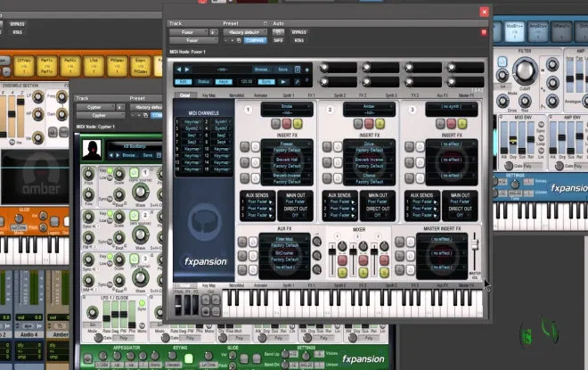
Task: Open the Drive insert effect dropdown
Action: coord(369,144)
